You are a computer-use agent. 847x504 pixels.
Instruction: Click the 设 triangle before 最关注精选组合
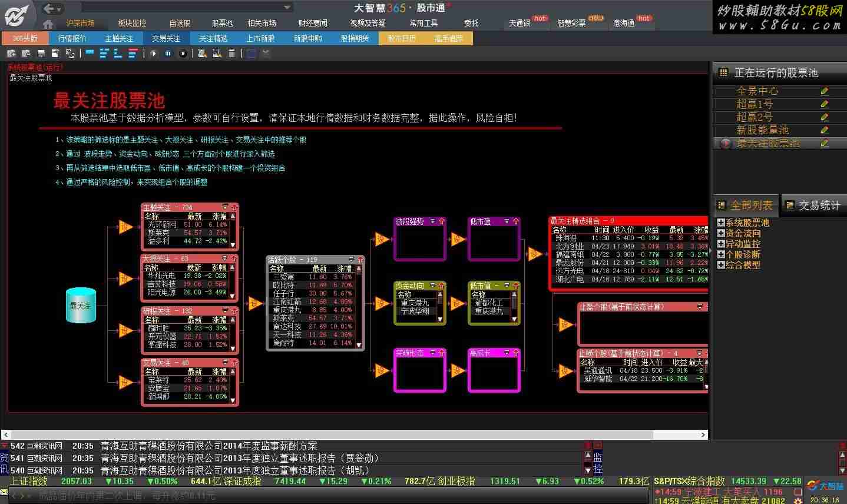click(535, 253)
